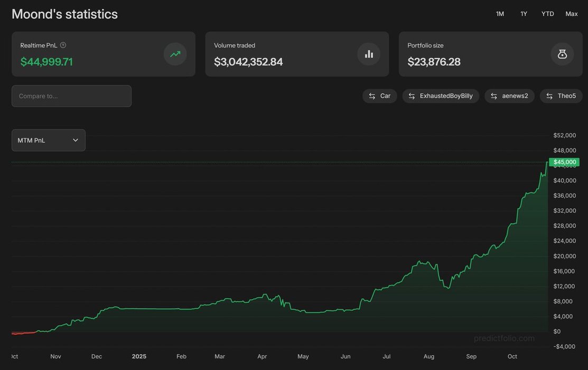The height and width of the screenshot is (370, 588).
Task: Compare against ExhaustedBoyBilly
Action: [441, 96]
